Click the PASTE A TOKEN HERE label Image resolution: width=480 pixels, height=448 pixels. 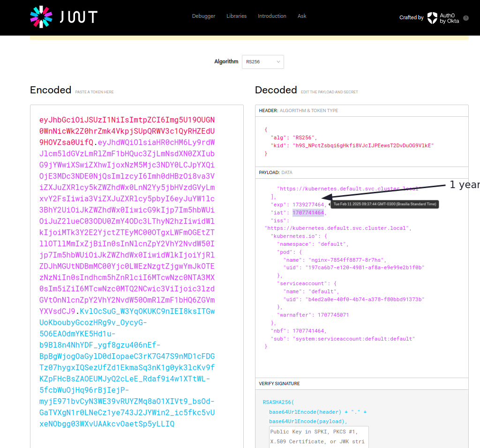click(94, 92)
